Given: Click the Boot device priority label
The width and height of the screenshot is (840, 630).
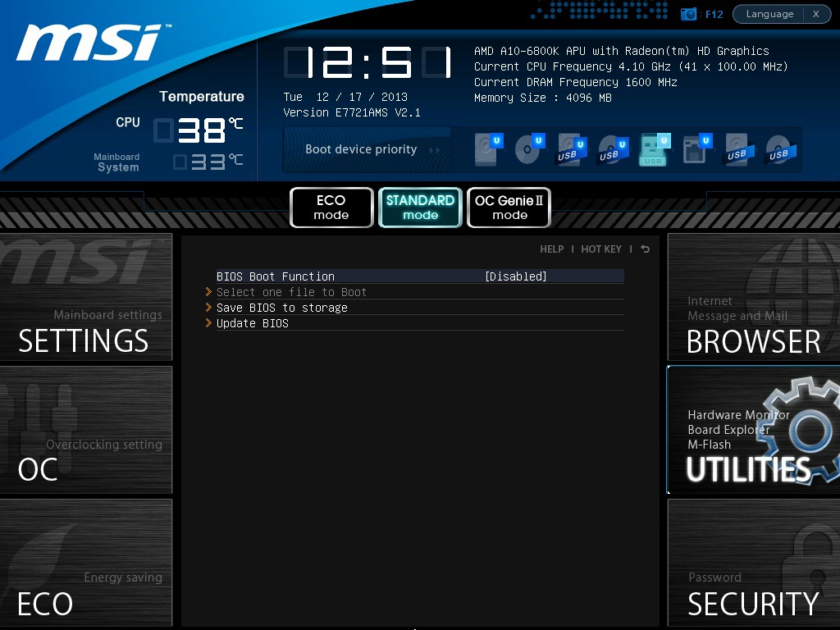Looking at the screenshot, I should pos(361,149).
